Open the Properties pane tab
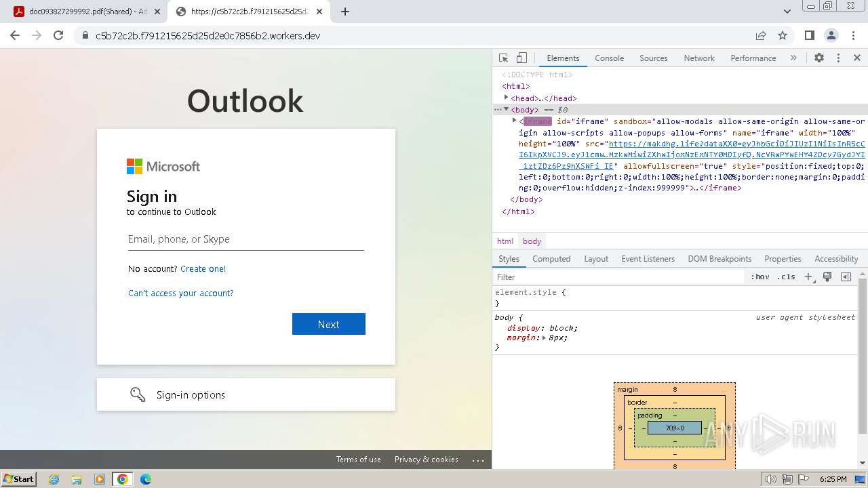 783,259
